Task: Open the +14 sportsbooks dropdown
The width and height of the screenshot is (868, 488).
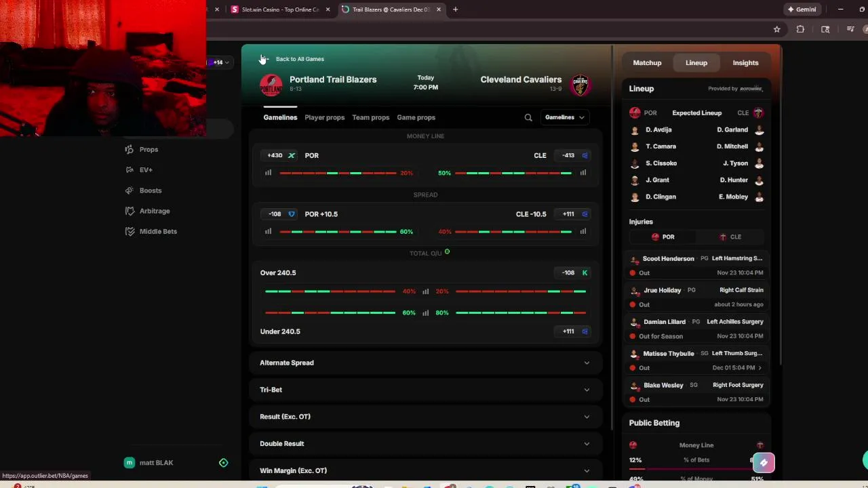Action: [220, 62]
